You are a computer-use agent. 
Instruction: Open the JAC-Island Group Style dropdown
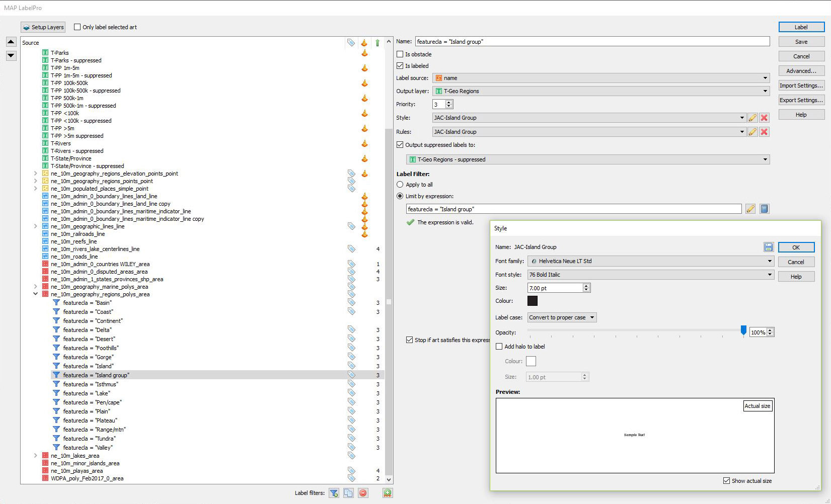589,118
